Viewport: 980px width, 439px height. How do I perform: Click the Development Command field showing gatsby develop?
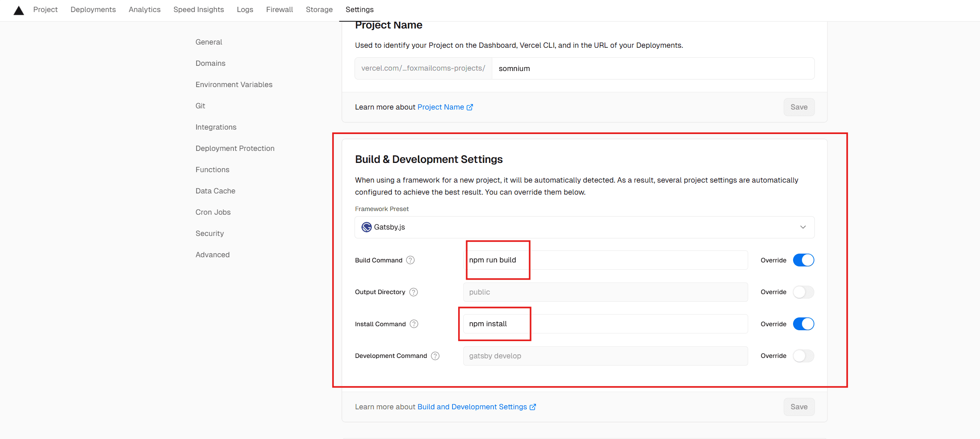605,356
